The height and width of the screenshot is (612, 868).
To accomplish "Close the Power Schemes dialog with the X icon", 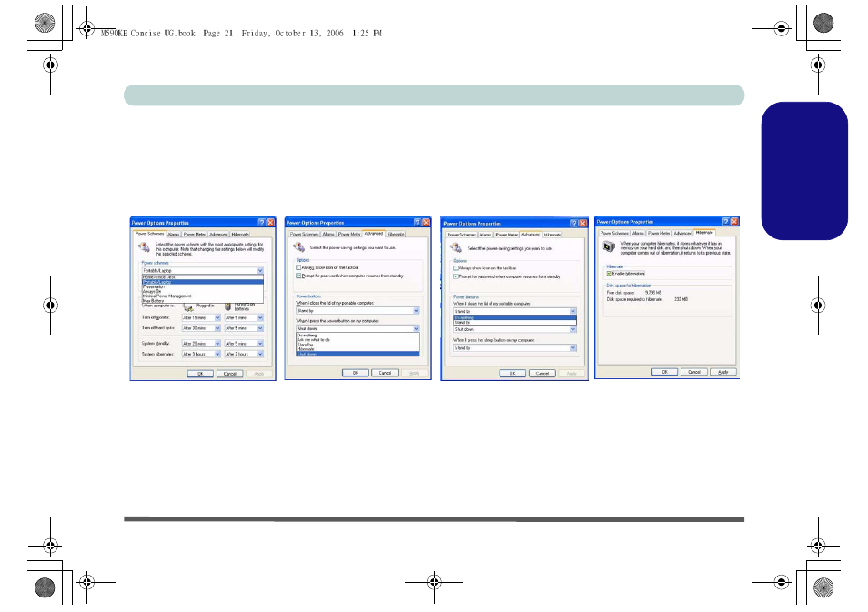I will coord(270,222).
